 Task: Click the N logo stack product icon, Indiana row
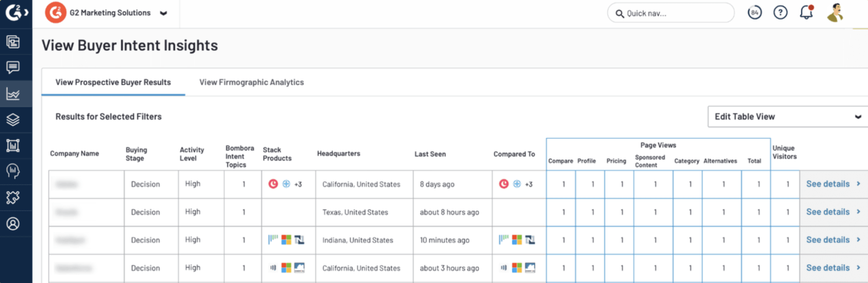pos(299,240)
